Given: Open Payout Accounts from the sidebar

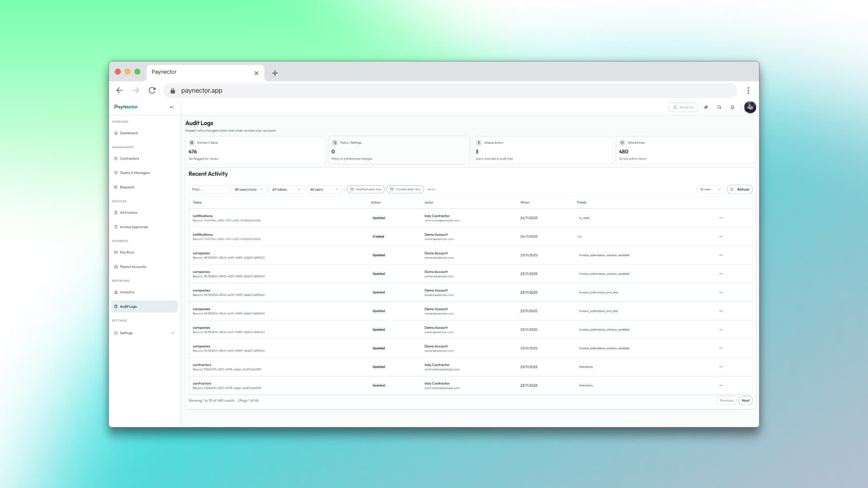Looking at the screenshot, I should 116,267.
